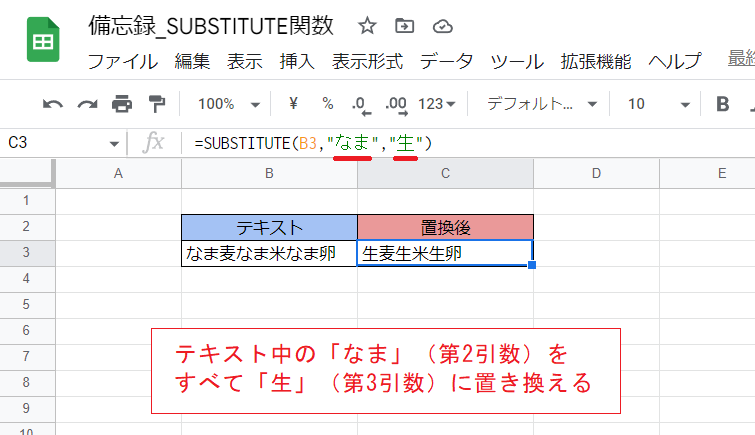Format as currency with ¥ button
The width and height of the screenshot is (755, 435).
click(x=293, y=104)
